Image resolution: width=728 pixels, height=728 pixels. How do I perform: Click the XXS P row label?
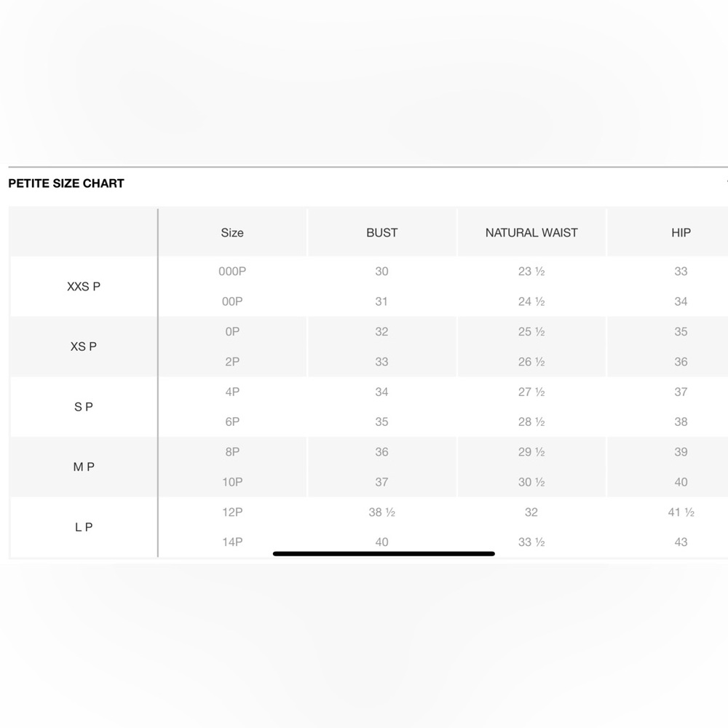point(84,286)
